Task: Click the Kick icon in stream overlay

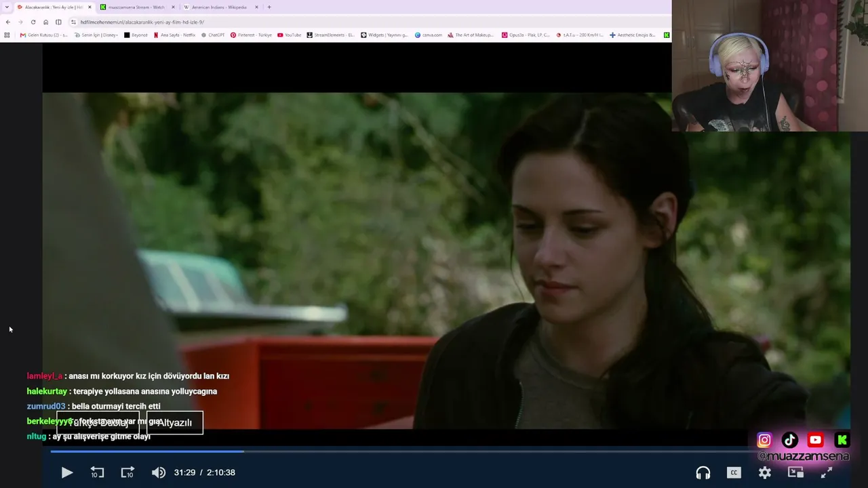Action: (x=842, y=441)
